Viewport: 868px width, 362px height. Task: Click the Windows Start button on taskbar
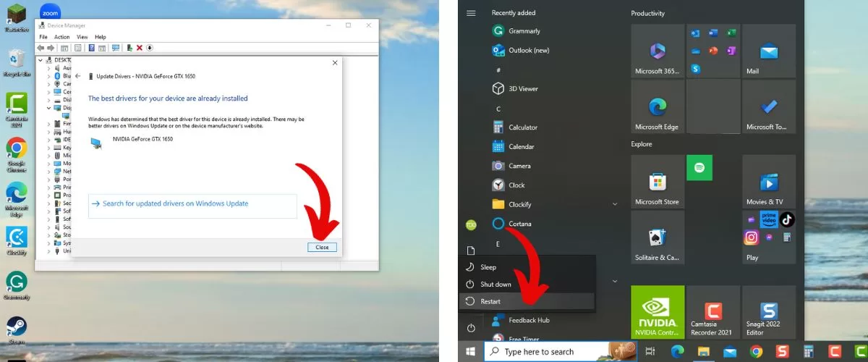coord(471,352)
